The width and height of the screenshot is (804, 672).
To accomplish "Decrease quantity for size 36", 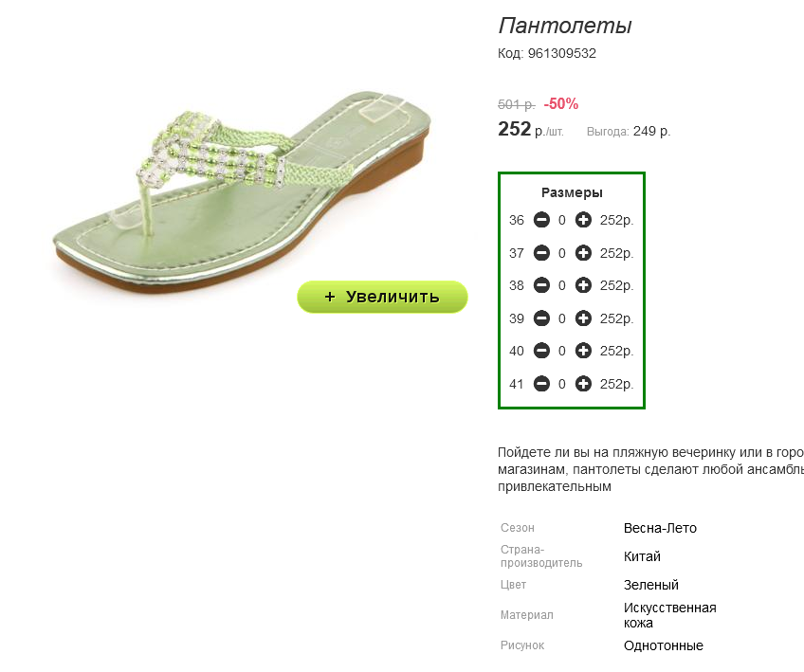I will click(x=541, y=220).
